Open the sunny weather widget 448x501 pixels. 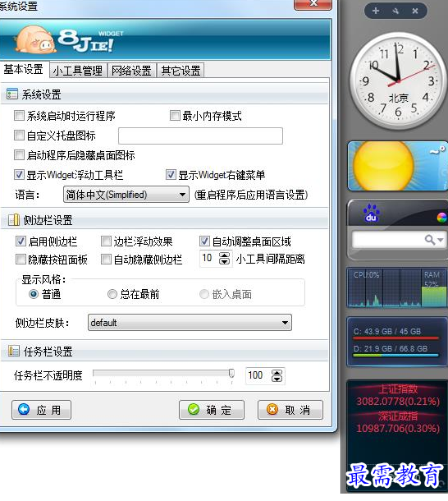[x=398, y=166]
